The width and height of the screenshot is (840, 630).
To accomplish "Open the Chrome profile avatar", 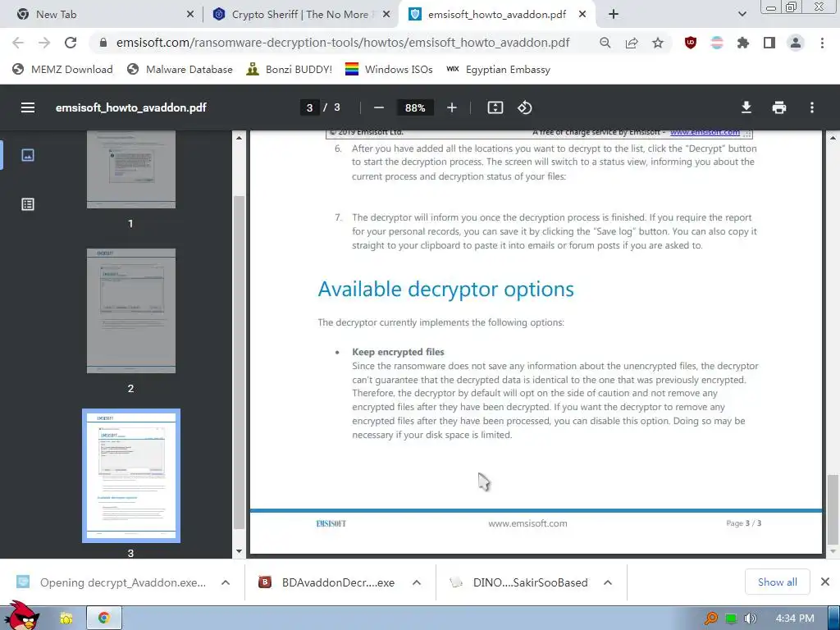I will click(x=796, y=43).
